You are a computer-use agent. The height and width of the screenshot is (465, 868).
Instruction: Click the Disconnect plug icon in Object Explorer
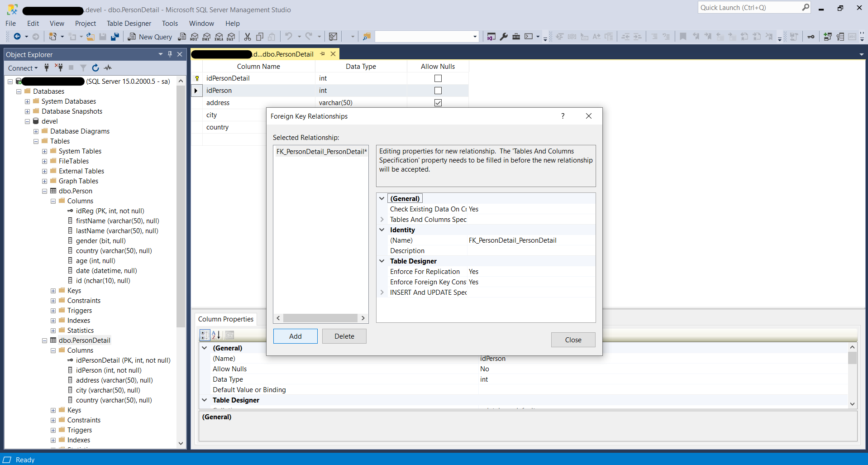pos(59,68)
